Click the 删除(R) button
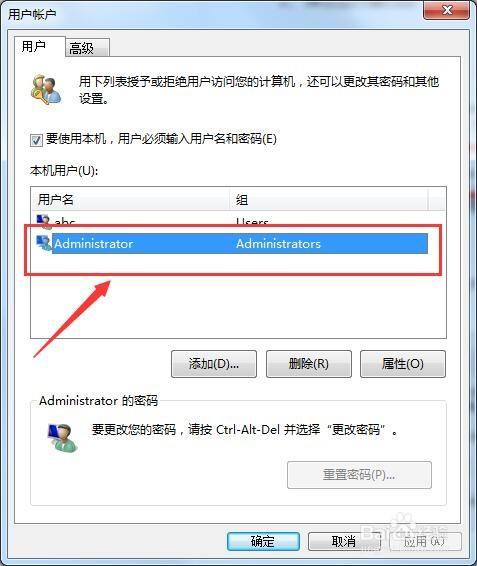477x566 pixels. click(309, 364)
